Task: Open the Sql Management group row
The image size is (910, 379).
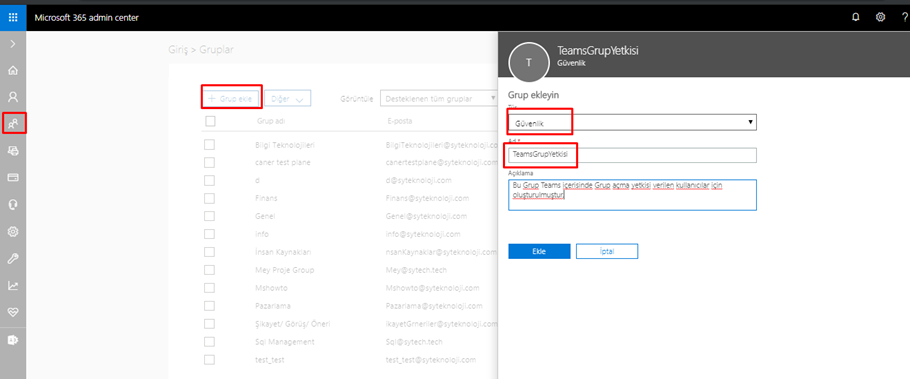Action: 284,342
